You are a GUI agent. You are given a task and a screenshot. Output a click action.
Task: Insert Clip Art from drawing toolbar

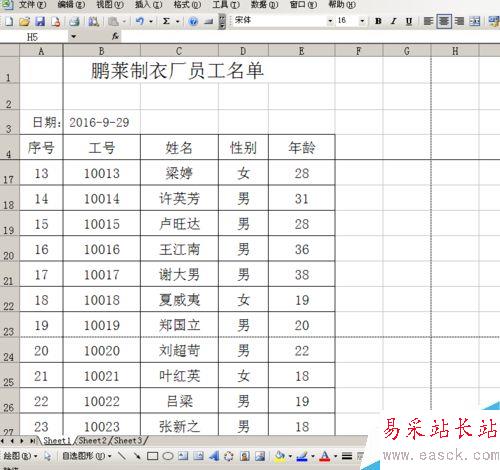tap(245, 456)
